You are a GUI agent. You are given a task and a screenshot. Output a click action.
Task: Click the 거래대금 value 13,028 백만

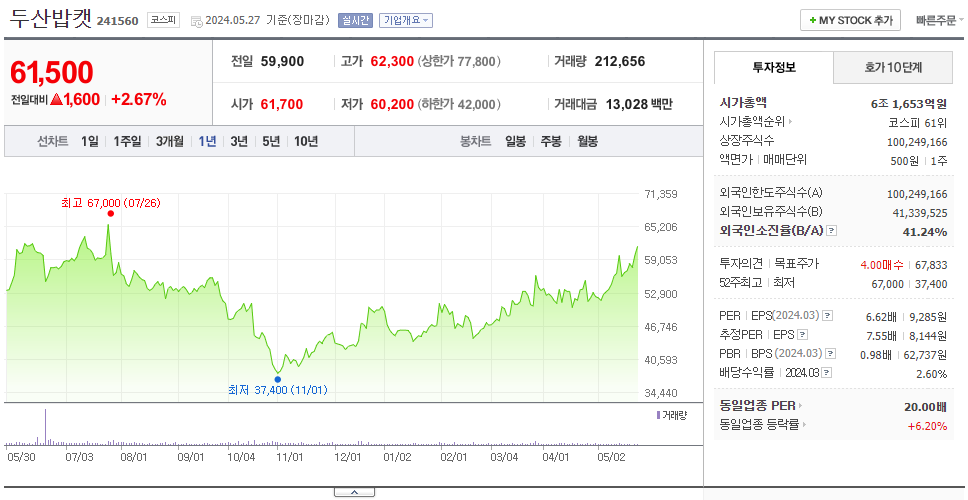[639, 104]
